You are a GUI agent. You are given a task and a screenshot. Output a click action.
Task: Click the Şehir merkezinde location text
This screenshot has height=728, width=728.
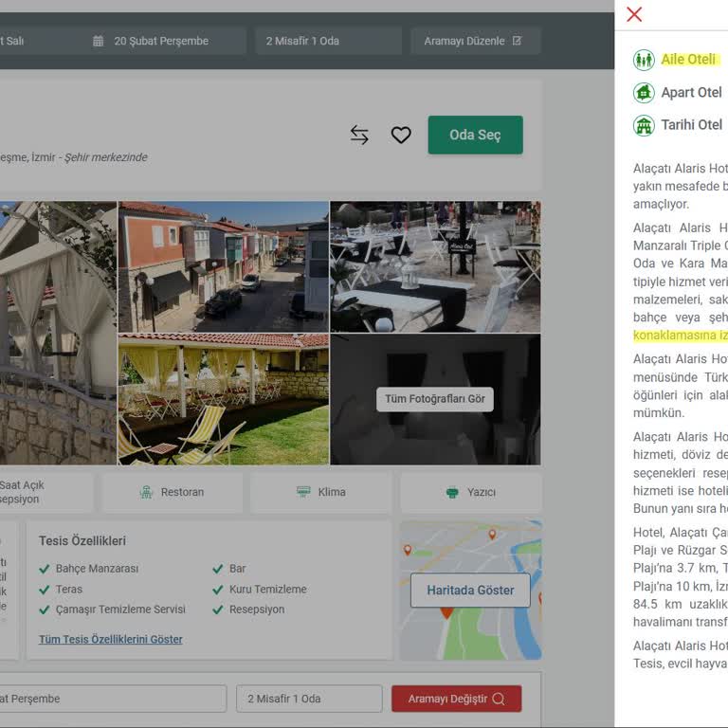106,157
